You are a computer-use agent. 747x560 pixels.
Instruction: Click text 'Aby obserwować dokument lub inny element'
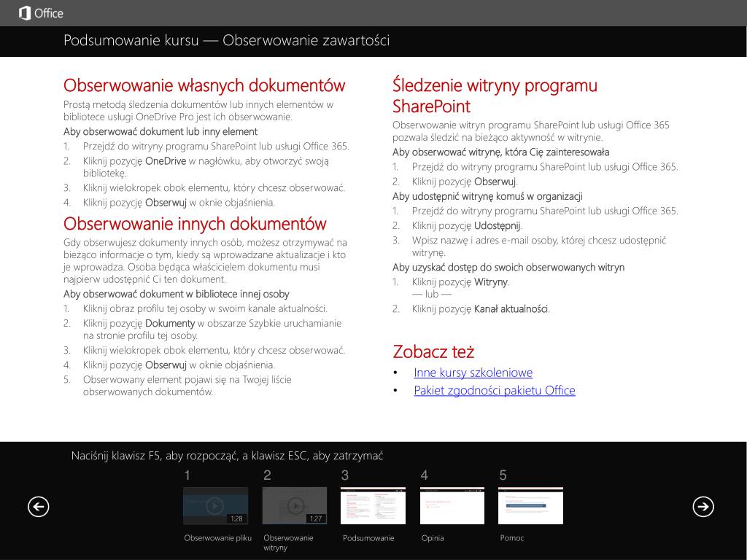160,132
